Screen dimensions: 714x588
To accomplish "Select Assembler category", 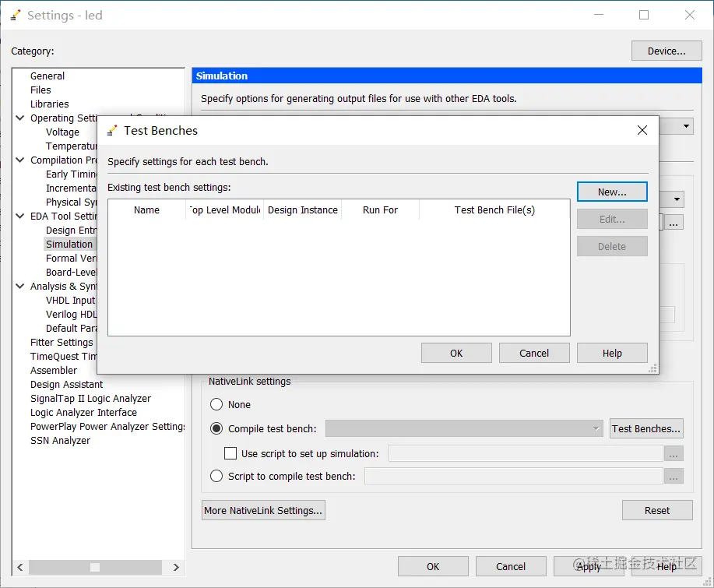I will pos(54,370).
